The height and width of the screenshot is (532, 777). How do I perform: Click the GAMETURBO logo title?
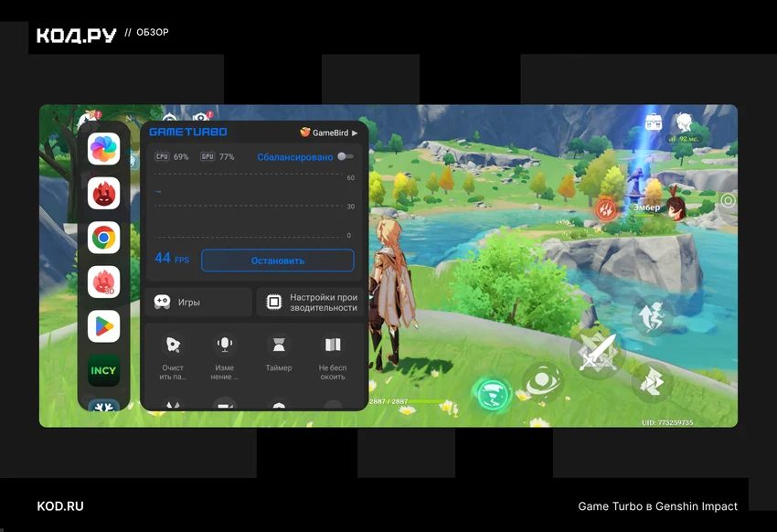(188, 132)
